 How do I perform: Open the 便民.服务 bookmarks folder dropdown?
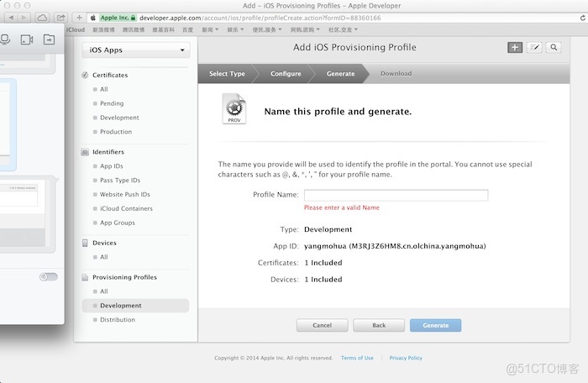point(267,29)
